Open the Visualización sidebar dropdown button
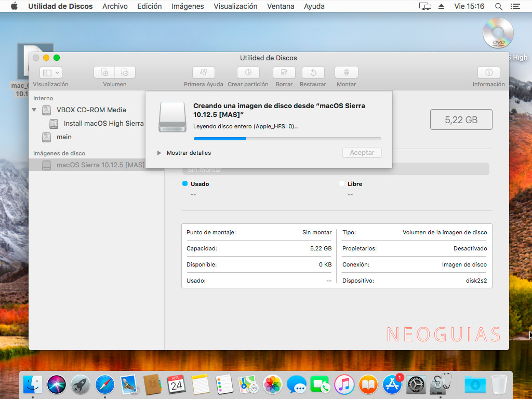532x399 pixels. 51,73
